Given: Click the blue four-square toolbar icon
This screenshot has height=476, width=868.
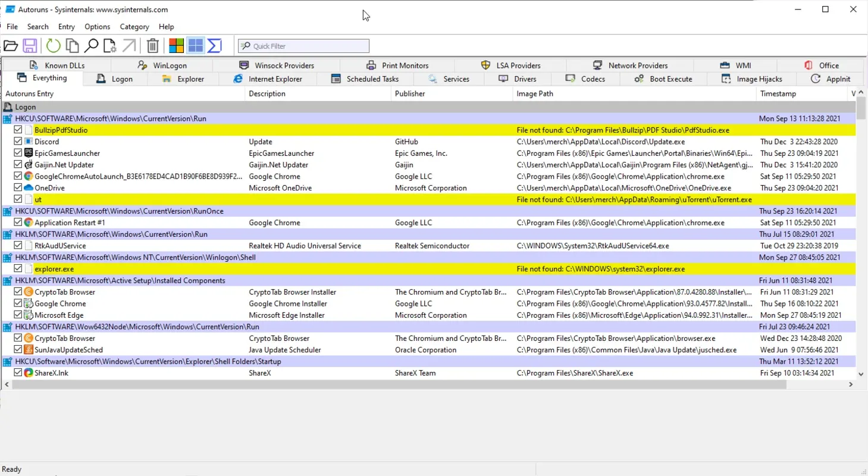Looking at the screenshot, I should tap(195, 46).
